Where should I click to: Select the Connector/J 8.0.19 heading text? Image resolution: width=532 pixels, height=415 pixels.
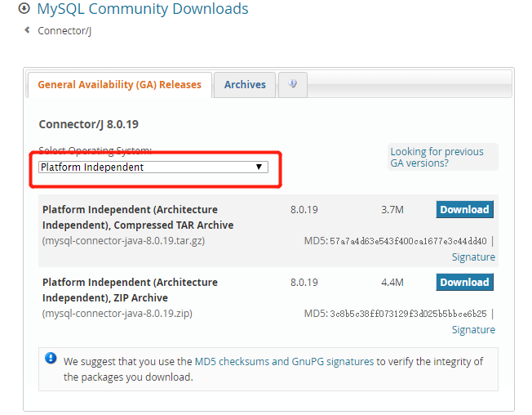(89, 124)
